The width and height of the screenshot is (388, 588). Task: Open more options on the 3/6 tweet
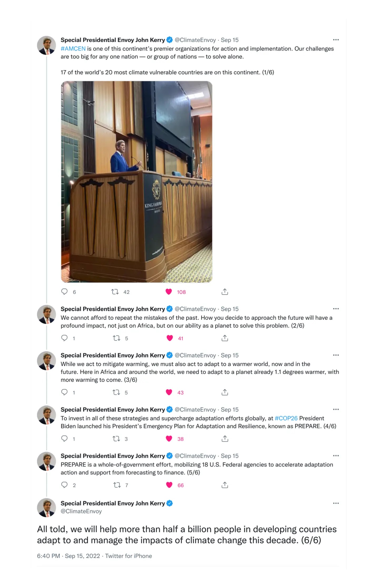(336, 355)
